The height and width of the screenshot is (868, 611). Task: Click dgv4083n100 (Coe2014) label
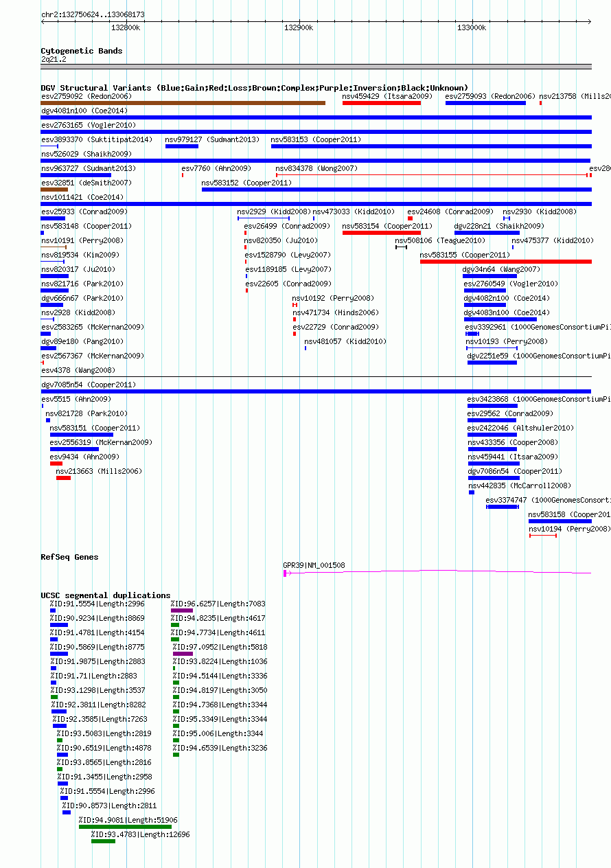pyautogui.click(x=507, y=312)
